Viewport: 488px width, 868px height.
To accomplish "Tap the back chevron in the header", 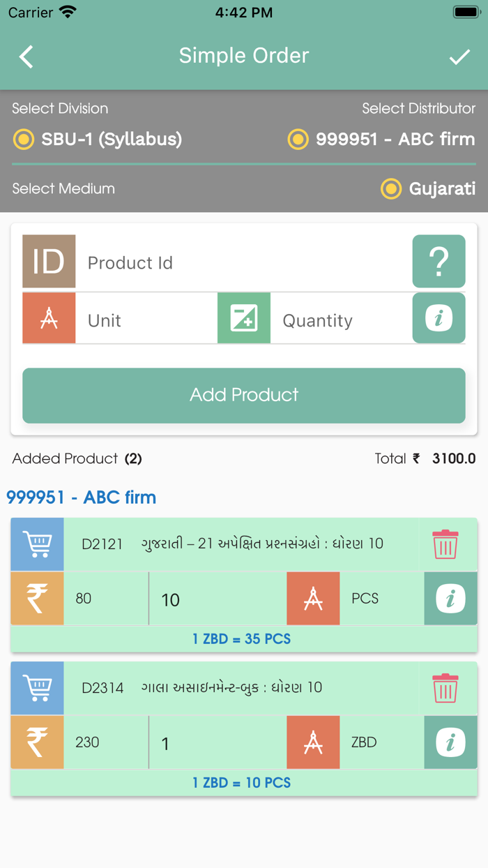I will tap(26, 57).
